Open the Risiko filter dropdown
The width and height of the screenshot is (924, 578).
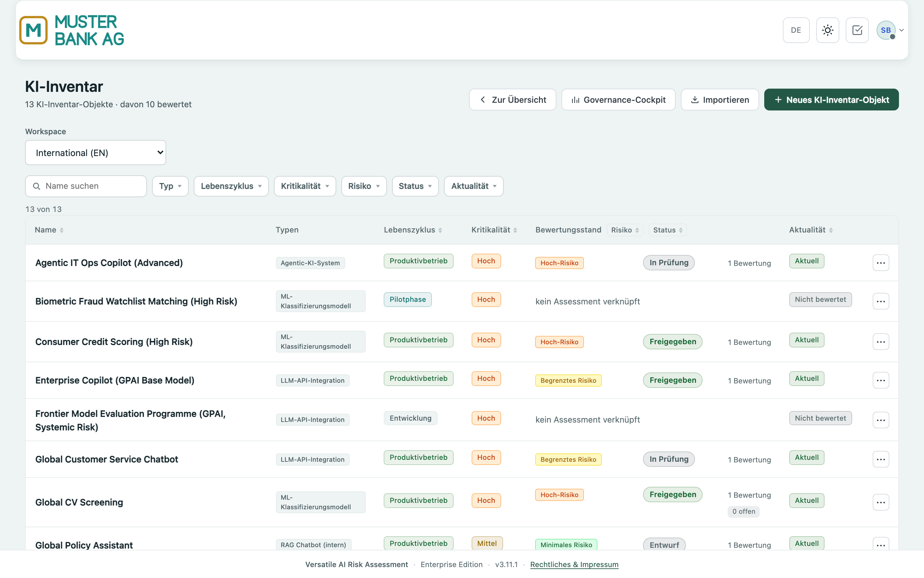coord(364,186)
